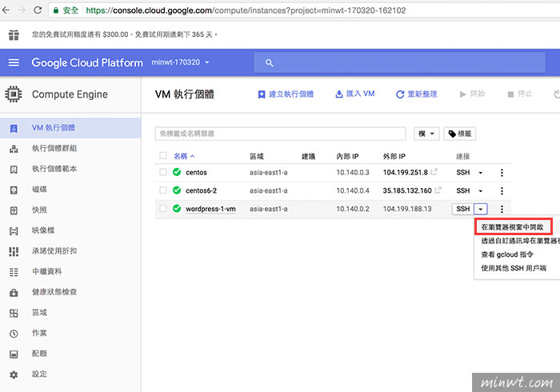
Task: Check the centos6-2 instance checkbox
Action: [163, 190]
